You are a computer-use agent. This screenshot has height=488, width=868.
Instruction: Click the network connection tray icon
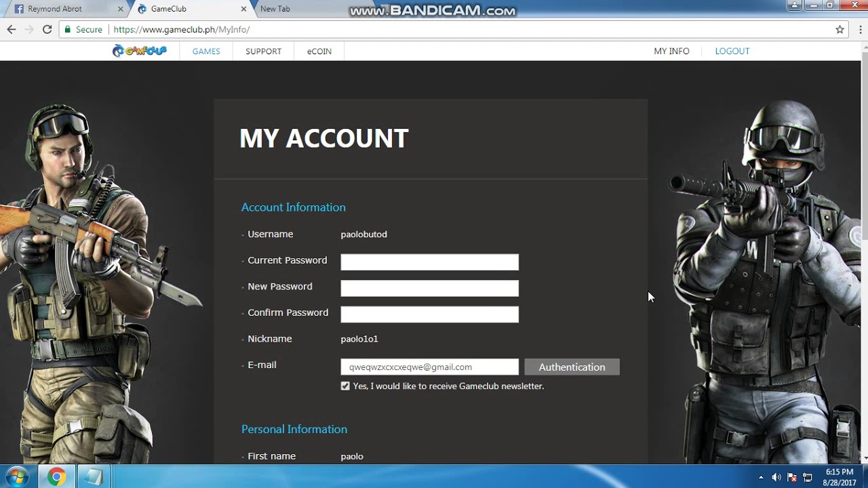[808, 477]
